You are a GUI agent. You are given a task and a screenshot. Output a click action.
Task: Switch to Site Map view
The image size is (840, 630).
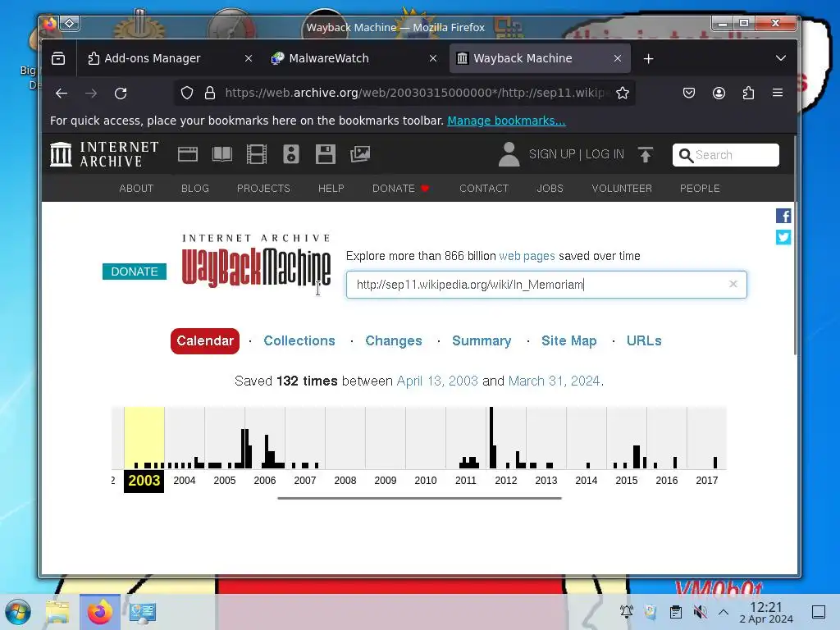(x=568, y=340)
